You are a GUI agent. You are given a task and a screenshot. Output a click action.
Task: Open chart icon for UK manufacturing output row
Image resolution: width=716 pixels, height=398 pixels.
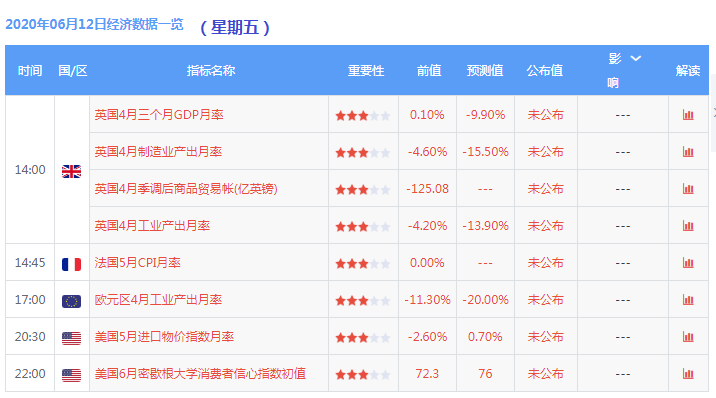[x=688, y=152]
